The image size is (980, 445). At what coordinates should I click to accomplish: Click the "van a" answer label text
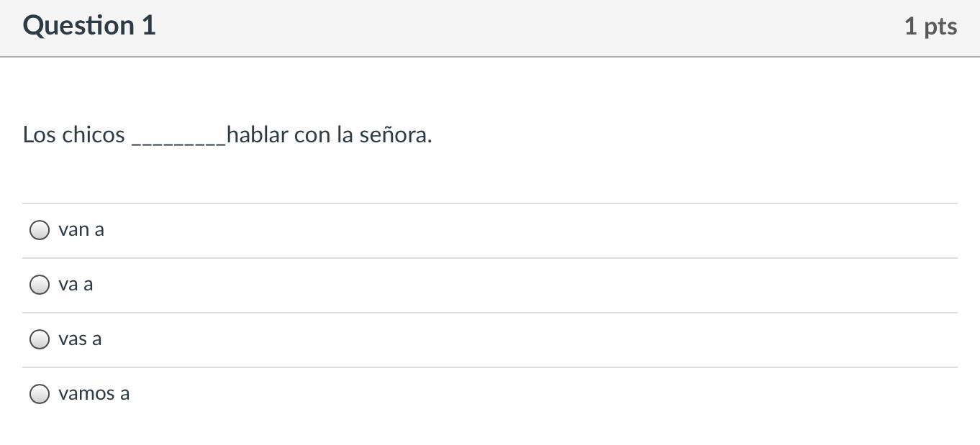[81, 230]
